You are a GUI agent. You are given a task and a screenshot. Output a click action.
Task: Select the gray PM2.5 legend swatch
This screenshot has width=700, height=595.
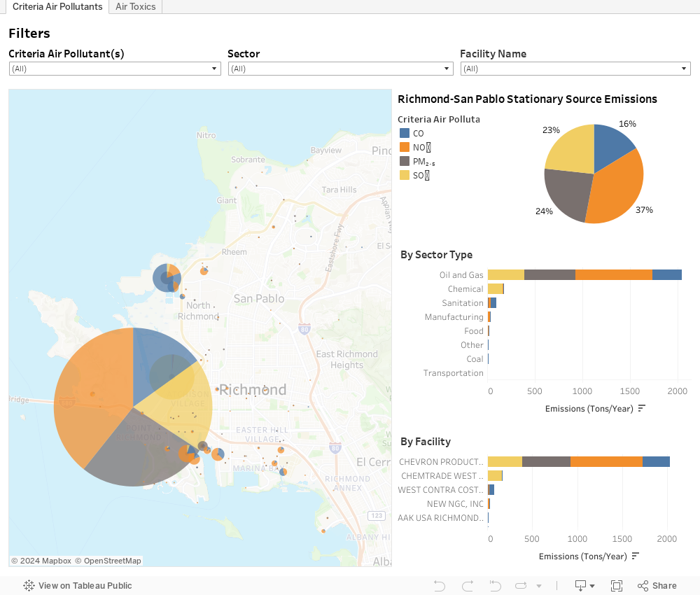click(x=405, y=161)
